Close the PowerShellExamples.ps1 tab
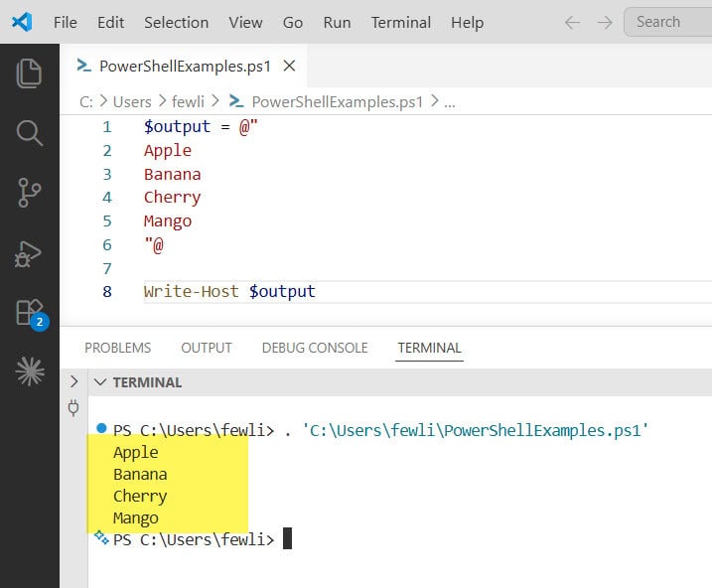The width and height of the screenshot is (712, 588). click(289, 66)
